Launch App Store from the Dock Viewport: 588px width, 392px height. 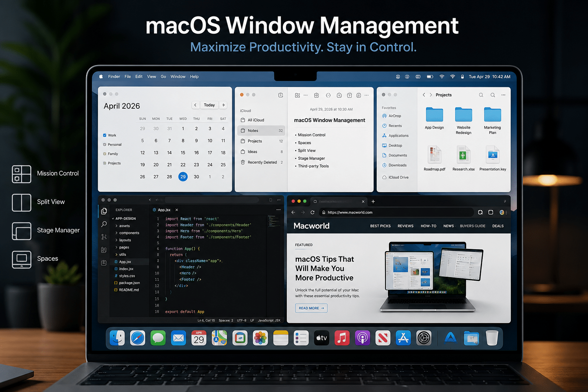(403, 338)
